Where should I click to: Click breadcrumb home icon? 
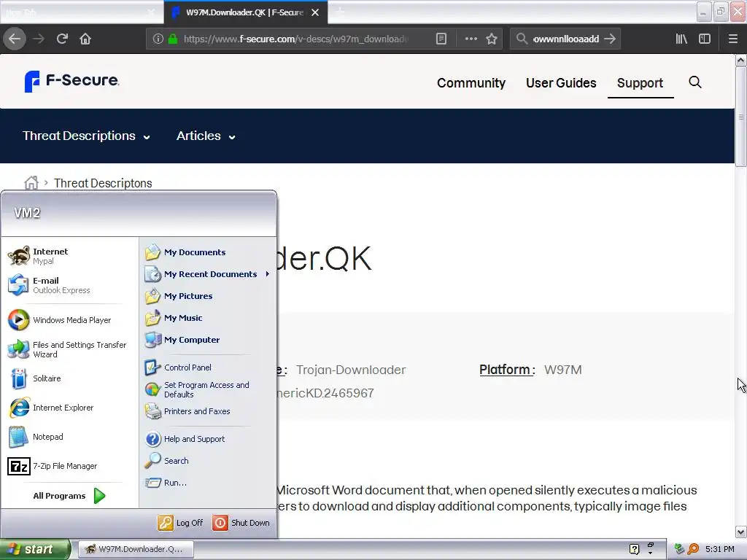(x=31, y=183)
